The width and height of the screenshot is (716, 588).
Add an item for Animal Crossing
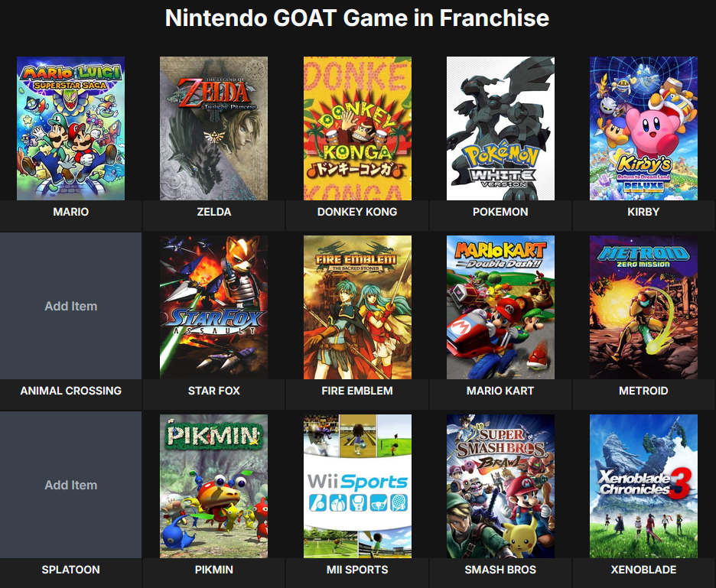[x=71, y=306]
